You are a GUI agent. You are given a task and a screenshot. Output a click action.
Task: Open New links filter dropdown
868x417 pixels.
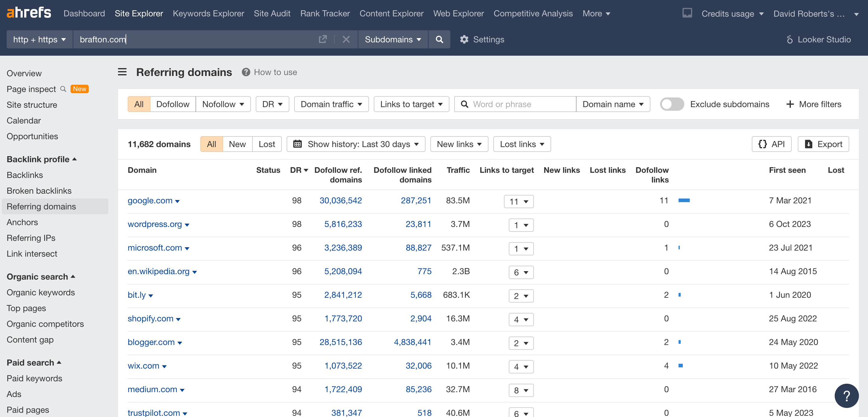coord(459,144)
